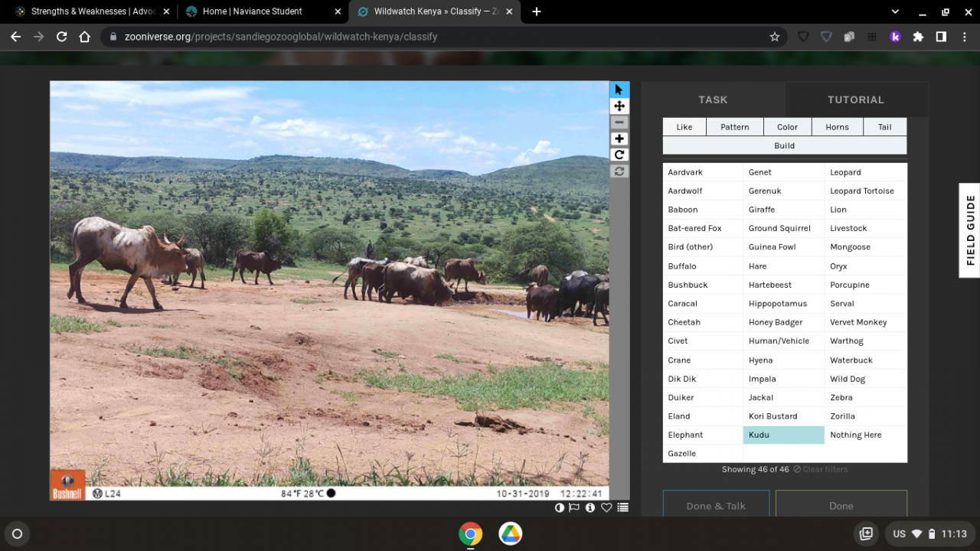This screenshot has height=551, width=980.
Task: Launch Google Drive from the shelf
Action: click(x=511, y=533)
